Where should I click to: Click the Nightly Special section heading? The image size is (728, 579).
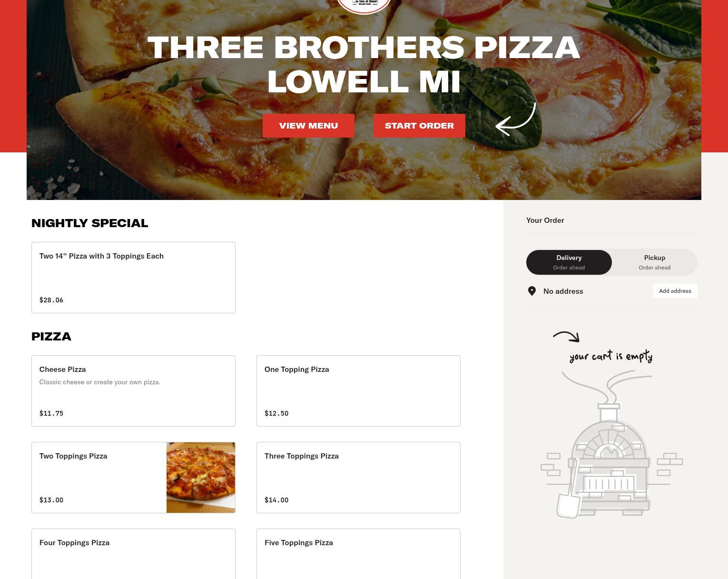89,223
